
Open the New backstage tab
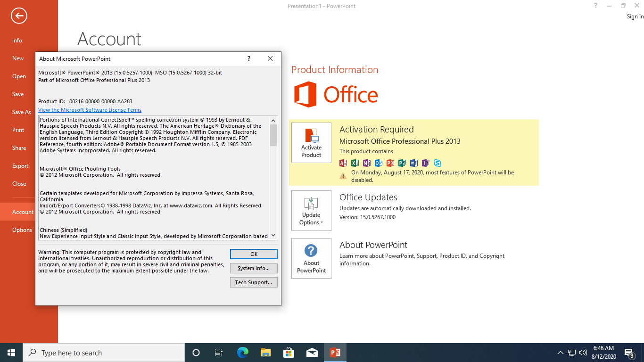[29, 58]
